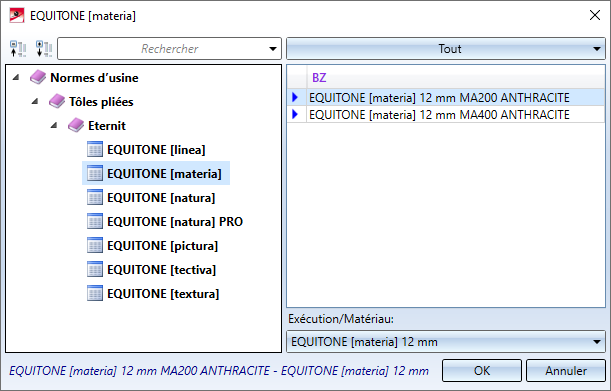This screenshot has width=611, height=391.
Task: Click table icon beside EQUITONE [linea]
Action: point(95,150)
